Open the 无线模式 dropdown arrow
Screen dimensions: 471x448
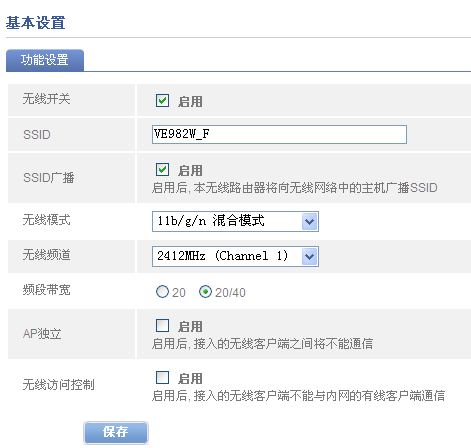310,221
